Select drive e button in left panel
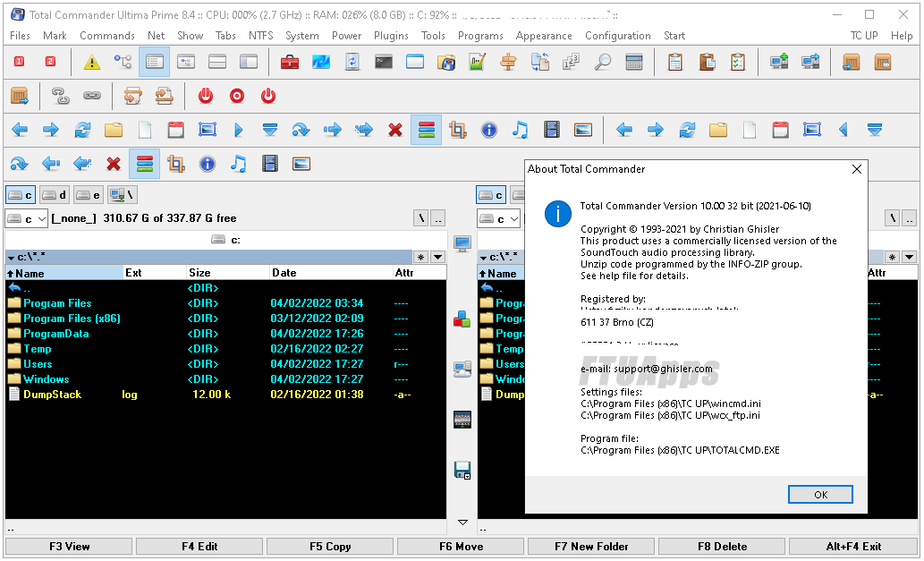Screen dimensions: 924x561 pos(88,194)
